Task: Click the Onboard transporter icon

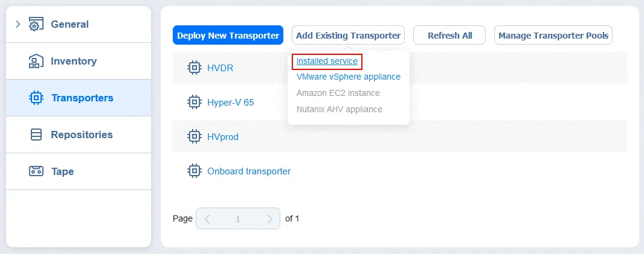Action: pos(194,171)
